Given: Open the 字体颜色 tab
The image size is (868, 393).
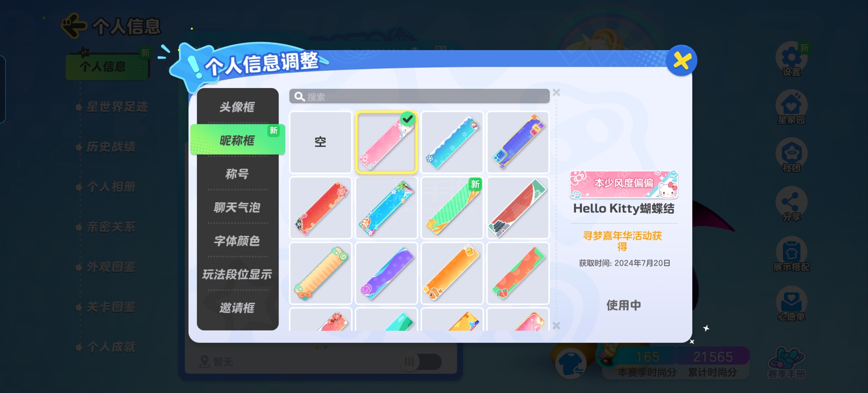Looking at the screenshot, I should (x=238, y=241).
